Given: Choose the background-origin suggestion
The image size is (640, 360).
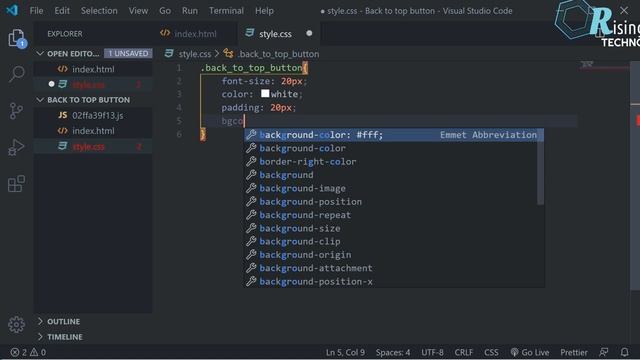Looking at the screenshot, I should click(x=391, y=255).
